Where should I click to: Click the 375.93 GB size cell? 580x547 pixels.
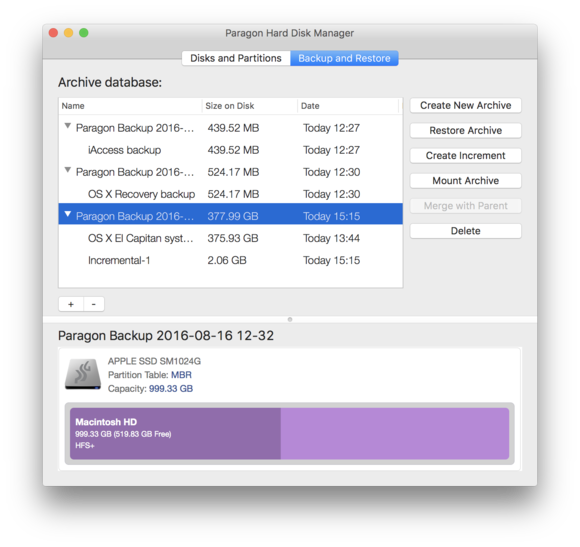[x=233, y=238]
